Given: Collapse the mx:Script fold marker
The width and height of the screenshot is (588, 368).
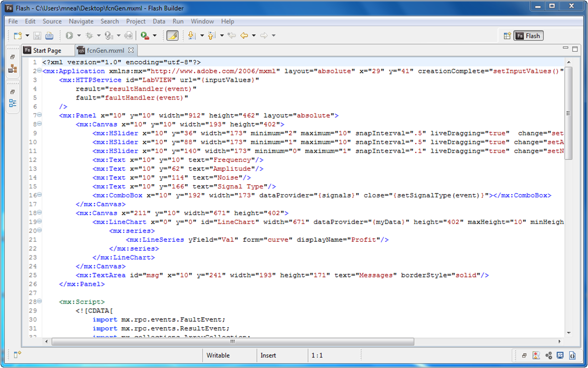Looking at the screenshot, I should (x=39, y=302).
